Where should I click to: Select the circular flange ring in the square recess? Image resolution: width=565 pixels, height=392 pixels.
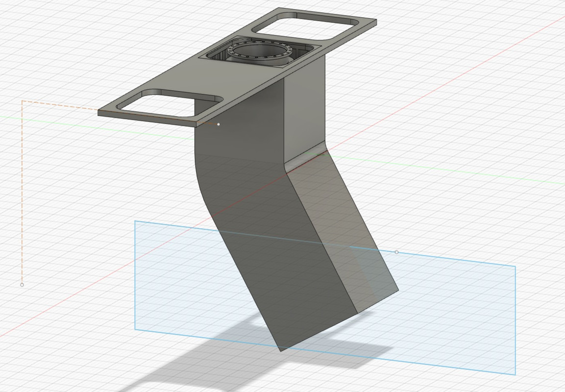click(259, 51)
